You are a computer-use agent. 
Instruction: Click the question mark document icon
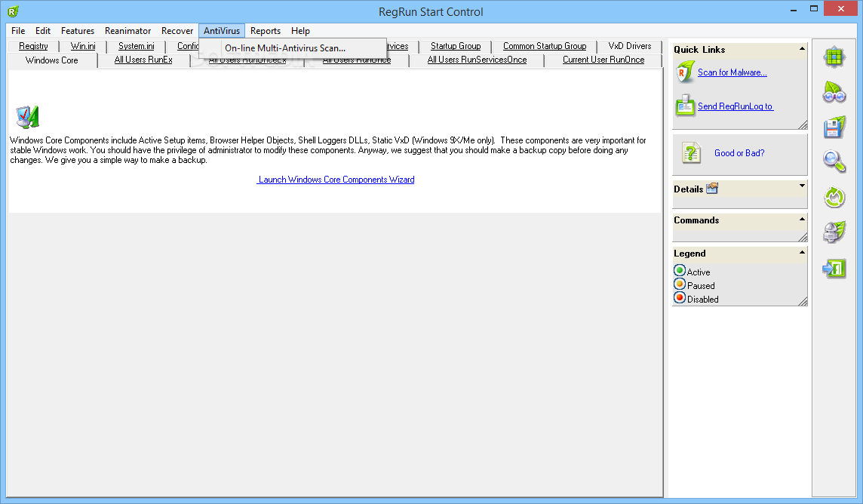pyautogui.click(x=691, y=153)
